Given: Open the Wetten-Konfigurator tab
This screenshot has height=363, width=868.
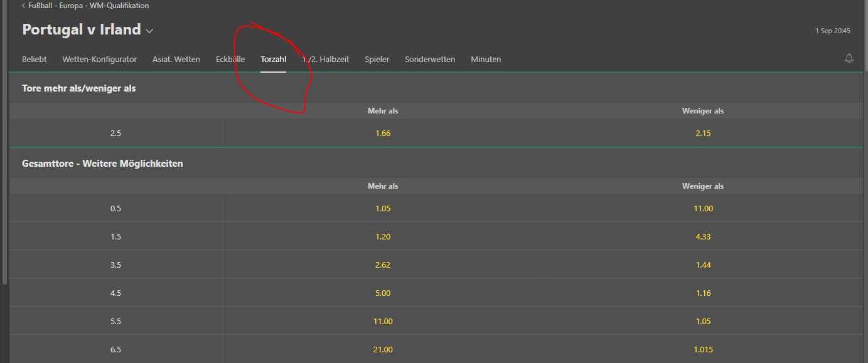Looking at the screenshot, I should [x=99, y=60].
